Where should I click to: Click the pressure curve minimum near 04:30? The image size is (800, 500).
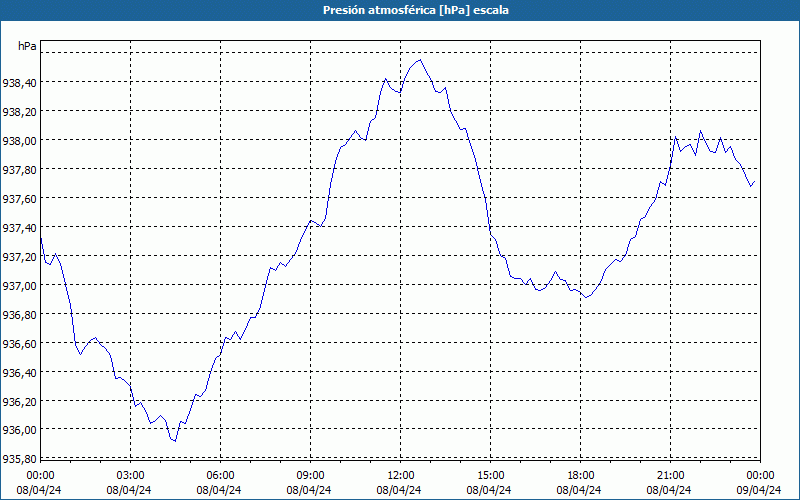pos(175,441)
